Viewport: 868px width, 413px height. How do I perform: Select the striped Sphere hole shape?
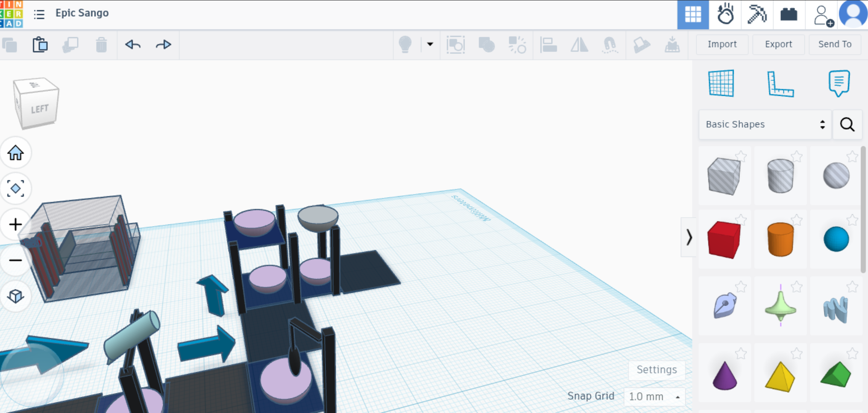[x=836, y=176]
